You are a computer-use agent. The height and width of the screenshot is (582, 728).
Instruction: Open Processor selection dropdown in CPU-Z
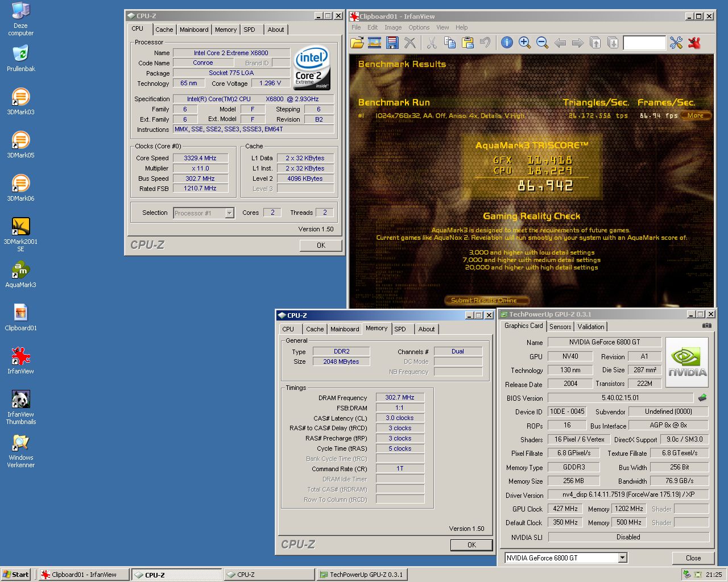(229, 213)
